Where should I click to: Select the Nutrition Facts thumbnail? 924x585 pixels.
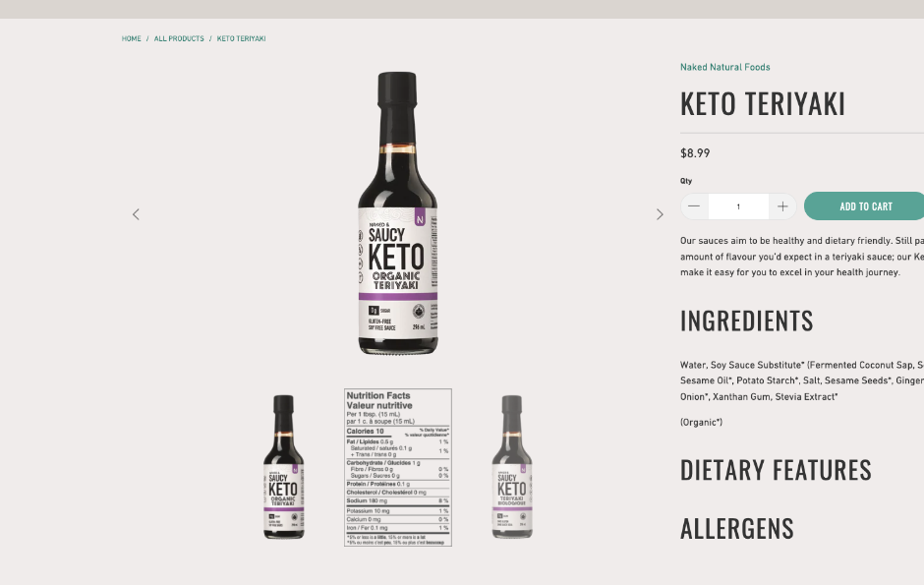click(398, 467)
